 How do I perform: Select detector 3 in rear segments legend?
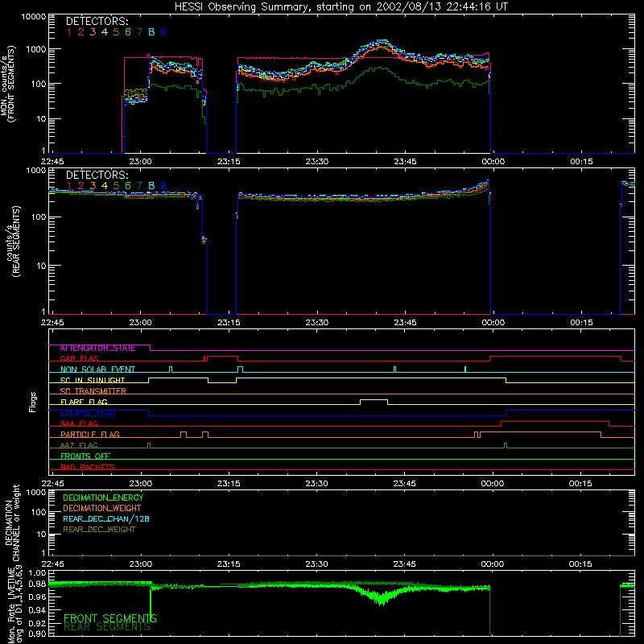93,186
